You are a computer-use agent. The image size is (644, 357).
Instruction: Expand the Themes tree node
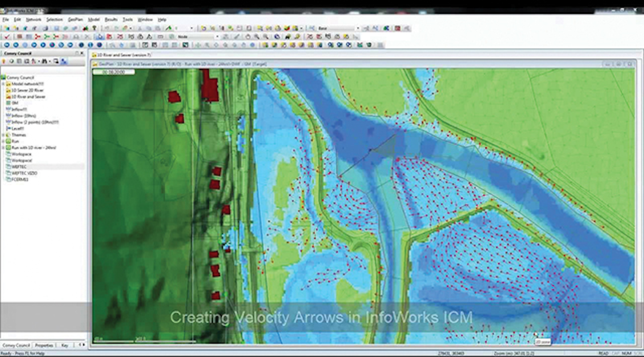point(4,135)
